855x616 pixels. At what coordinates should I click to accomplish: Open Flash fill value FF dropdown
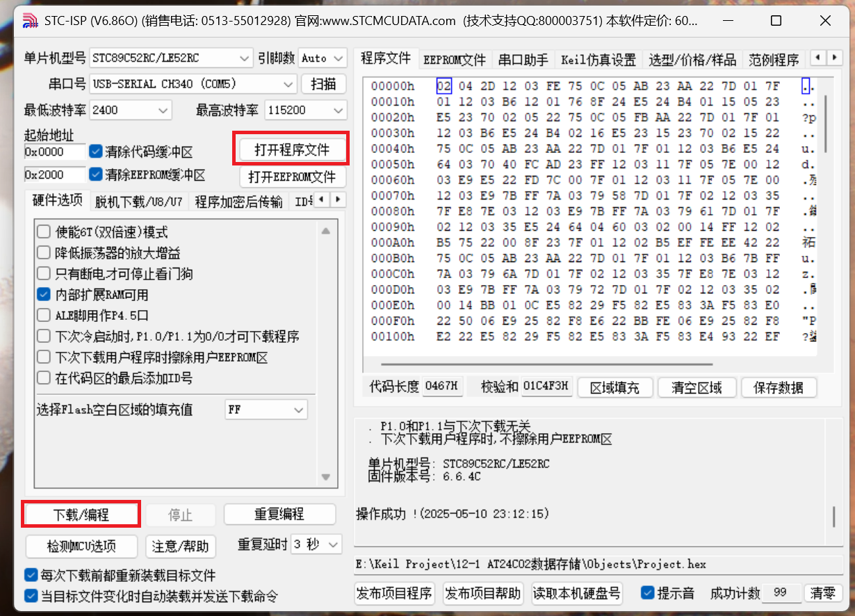pos(266,410)
